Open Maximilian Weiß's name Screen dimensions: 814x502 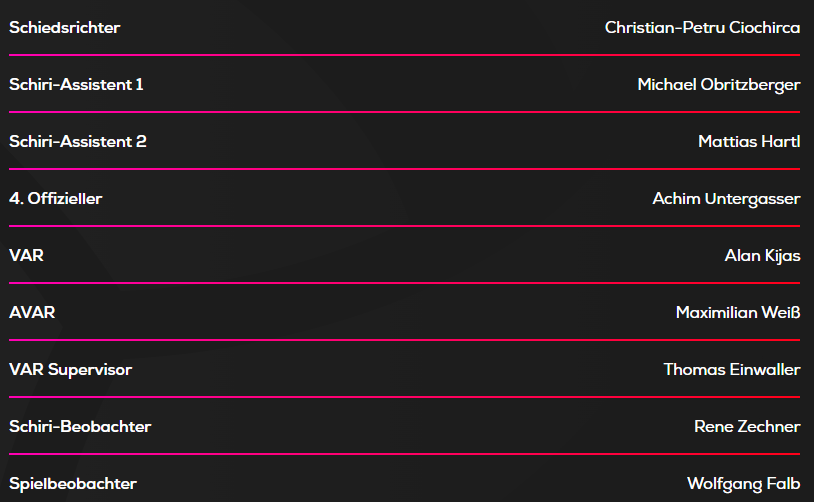click(738, 313)
